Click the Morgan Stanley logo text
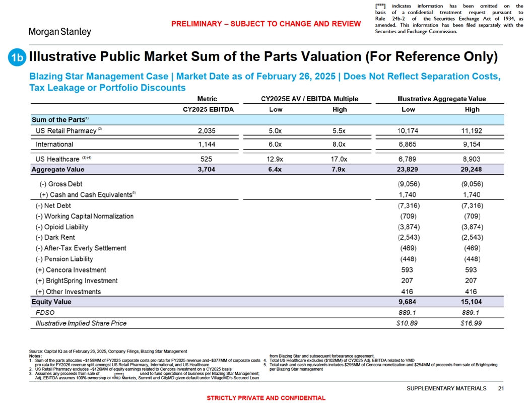This screenshot has width=532, height=411. [x=60, y=32]
